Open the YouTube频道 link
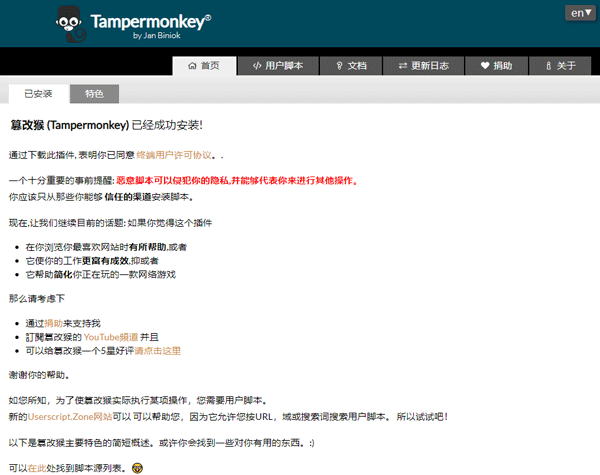Image resolution: width=600 pixels, height=475 pixels. [111, 337]
